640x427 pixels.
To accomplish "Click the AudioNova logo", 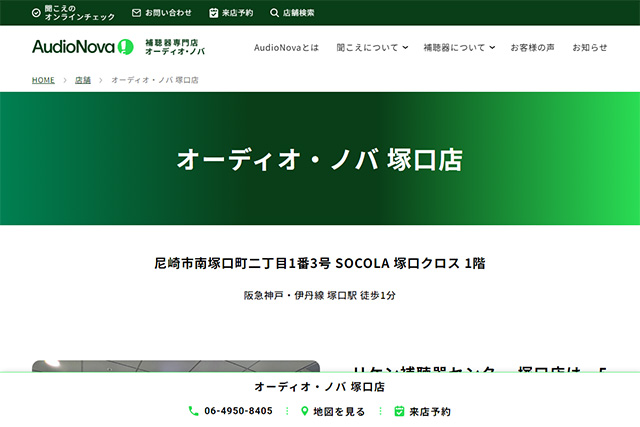I will pyautogui.click(x=82, y=47).
